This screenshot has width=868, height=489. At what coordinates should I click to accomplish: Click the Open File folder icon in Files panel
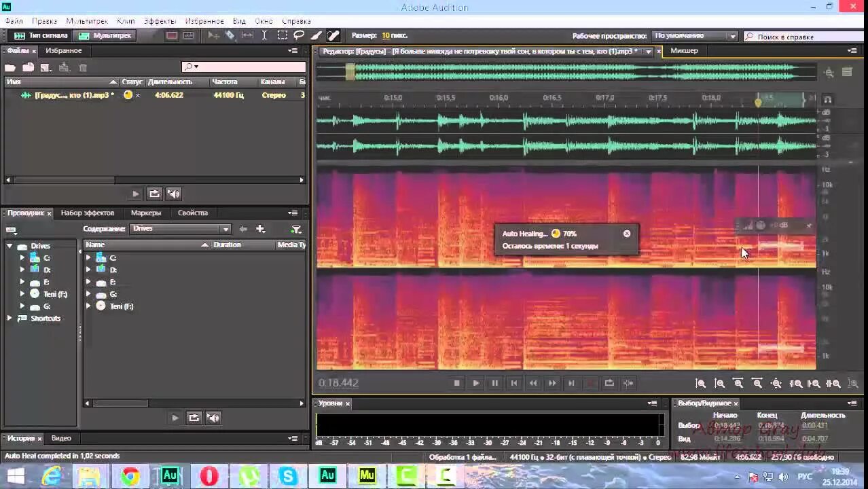(10, 67)
